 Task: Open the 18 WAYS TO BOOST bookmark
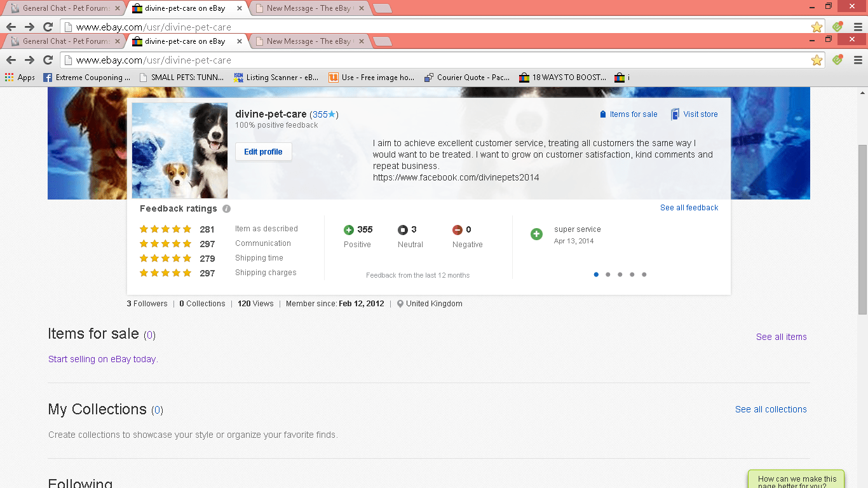coord(569,78)
